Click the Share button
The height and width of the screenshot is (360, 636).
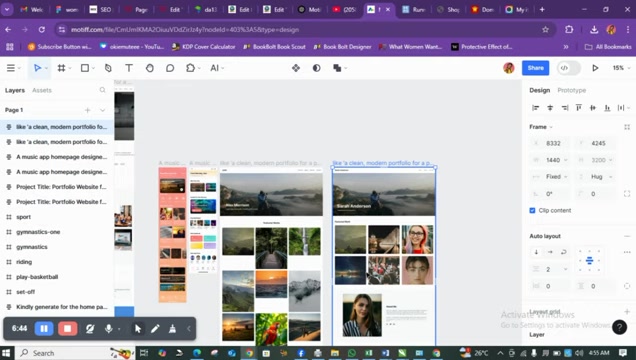click(535, 68)
